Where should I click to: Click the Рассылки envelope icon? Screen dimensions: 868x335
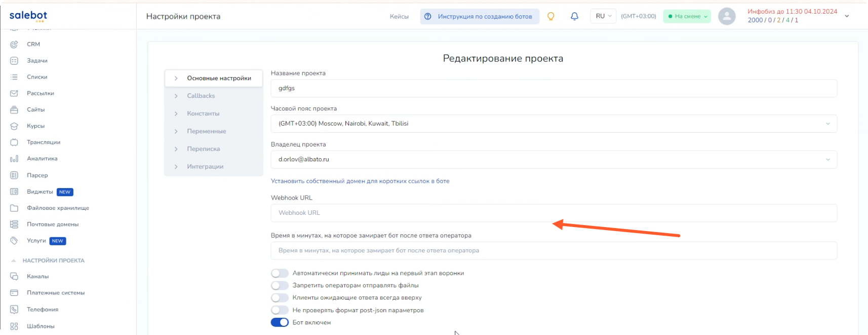(x=14, y=93)
